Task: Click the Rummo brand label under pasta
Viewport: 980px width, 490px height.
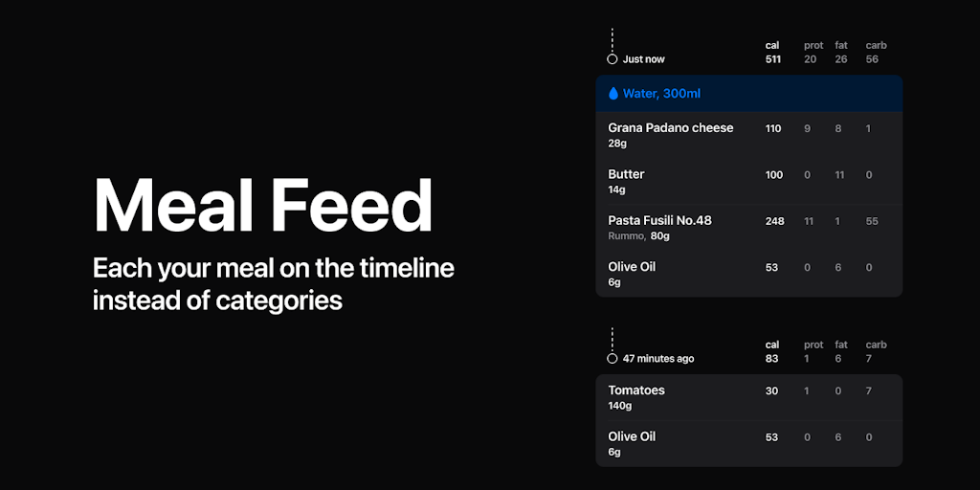Action: [x=626, y=236]
